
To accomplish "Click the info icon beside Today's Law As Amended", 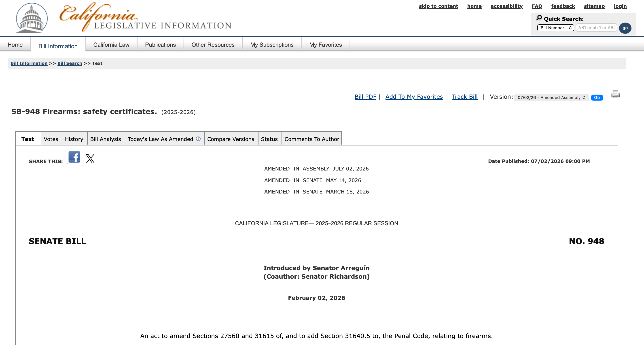I will [198, 139].
